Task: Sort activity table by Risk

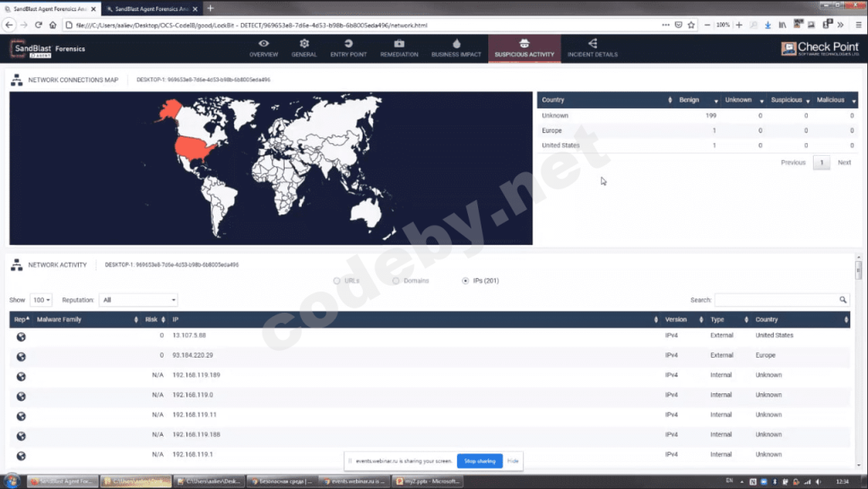Action: [x=154, y=320]
